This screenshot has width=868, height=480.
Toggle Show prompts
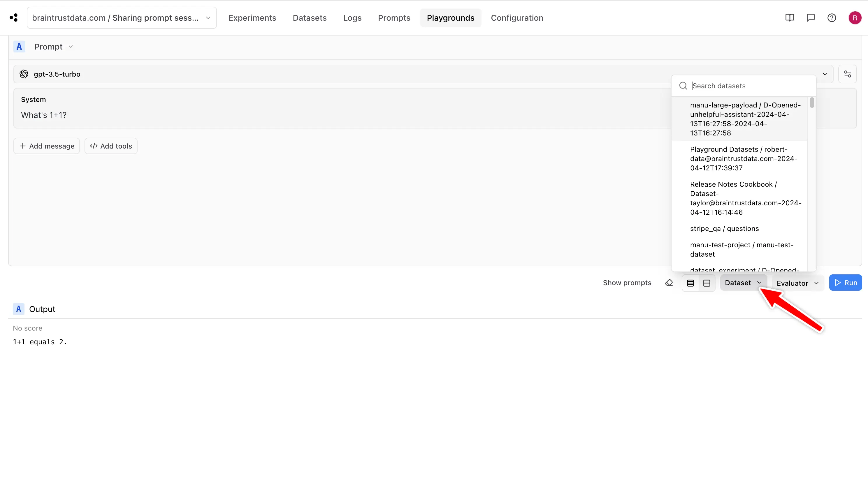coord(627,283)
